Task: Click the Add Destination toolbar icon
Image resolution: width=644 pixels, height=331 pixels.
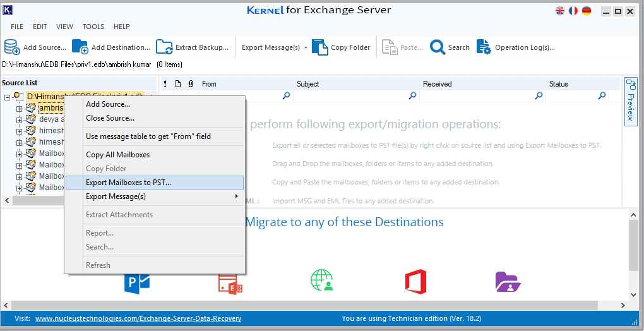Action: click(80, 47)
